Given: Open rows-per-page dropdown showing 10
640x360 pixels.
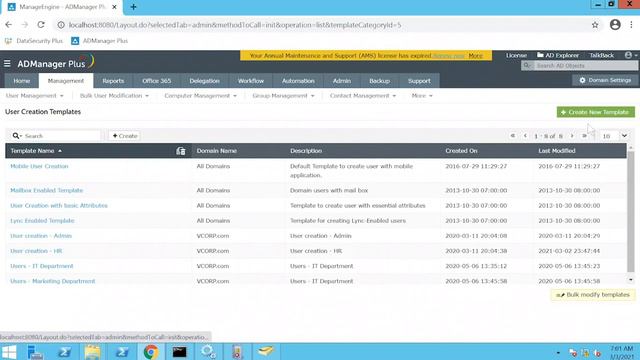Looking at the screenshot, I should pos(615,136).
